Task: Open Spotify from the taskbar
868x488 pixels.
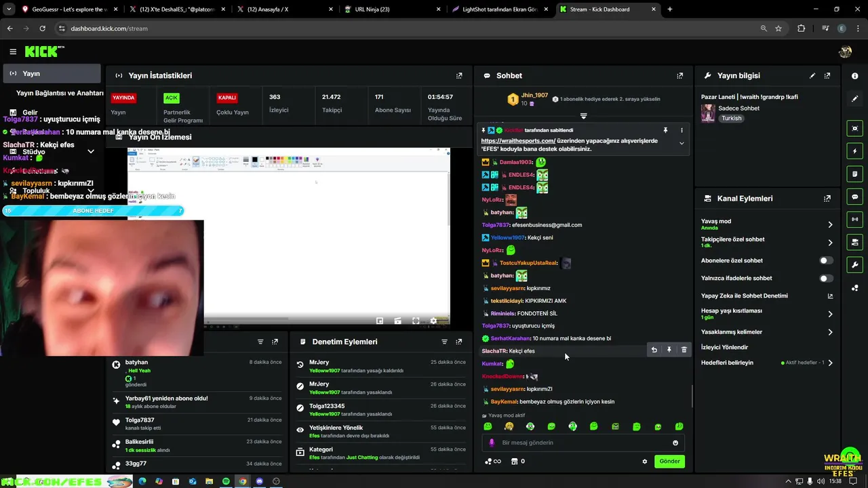Action: (226, 481)
